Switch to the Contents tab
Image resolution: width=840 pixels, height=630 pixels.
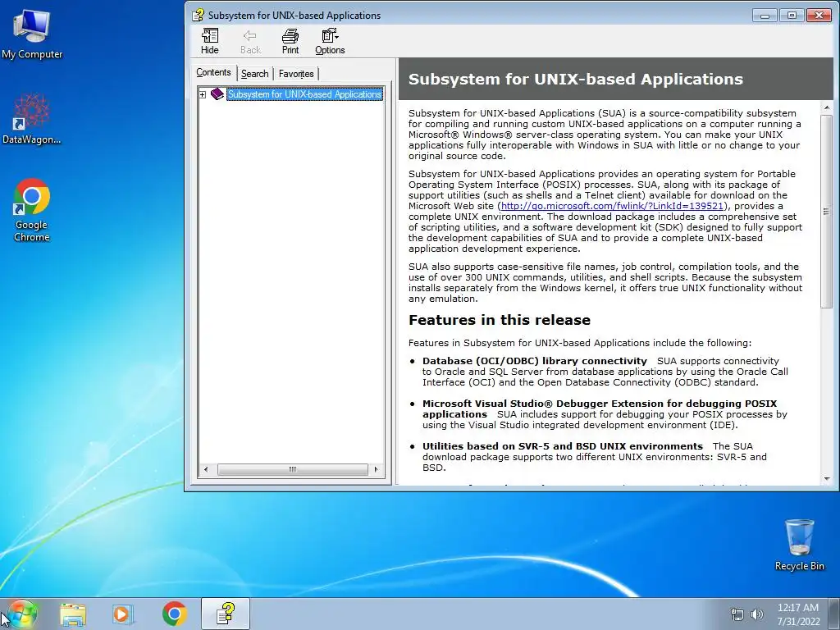click(213, 72)
